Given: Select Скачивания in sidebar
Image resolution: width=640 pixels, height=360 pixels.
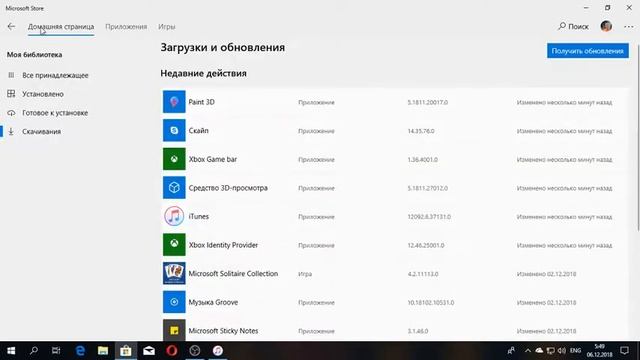Looking at the screenshot, I should click(x=42, y=132).
